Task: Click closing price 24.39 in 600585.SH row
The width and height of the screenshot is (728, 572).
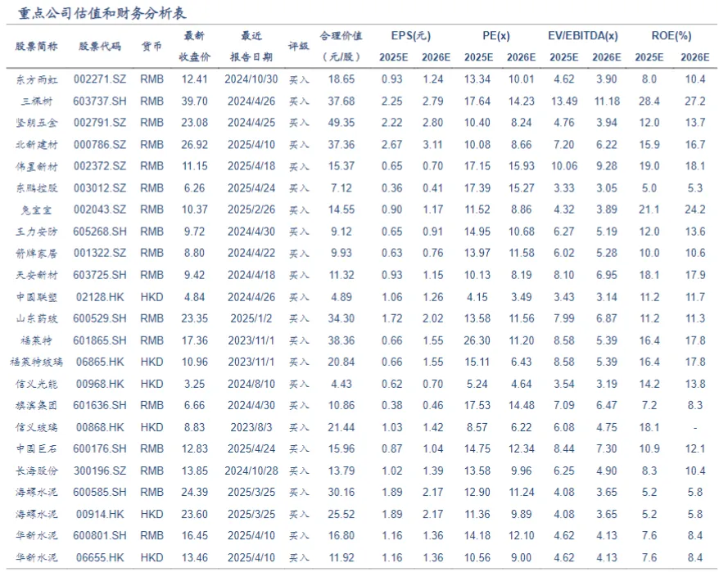Action: [x=195, y=492]
